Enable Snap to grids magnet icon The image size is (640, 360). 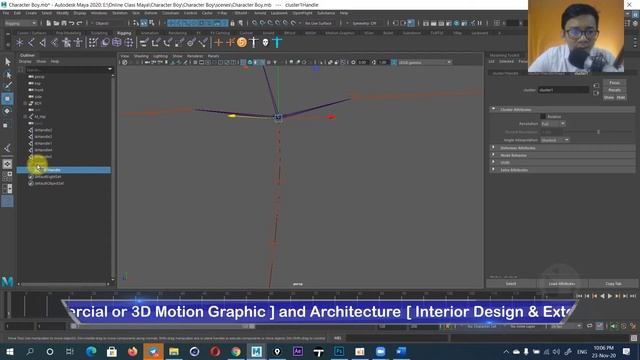coord(254,23)
